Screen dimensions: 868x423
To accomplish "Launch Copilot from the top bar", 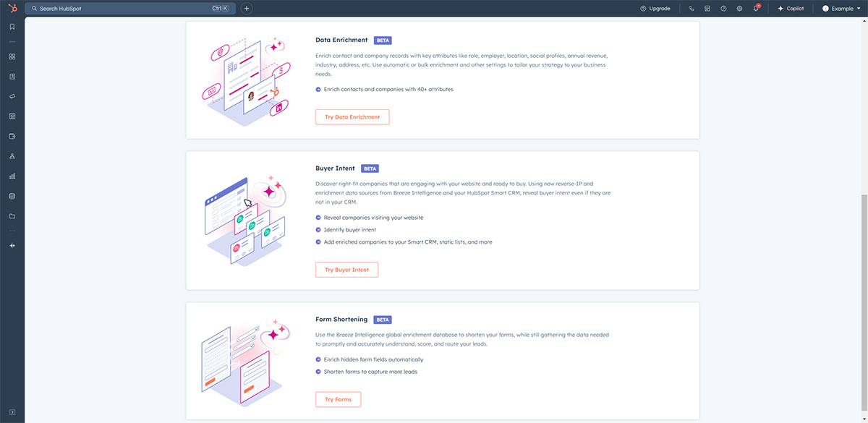I will pos(791,8).
